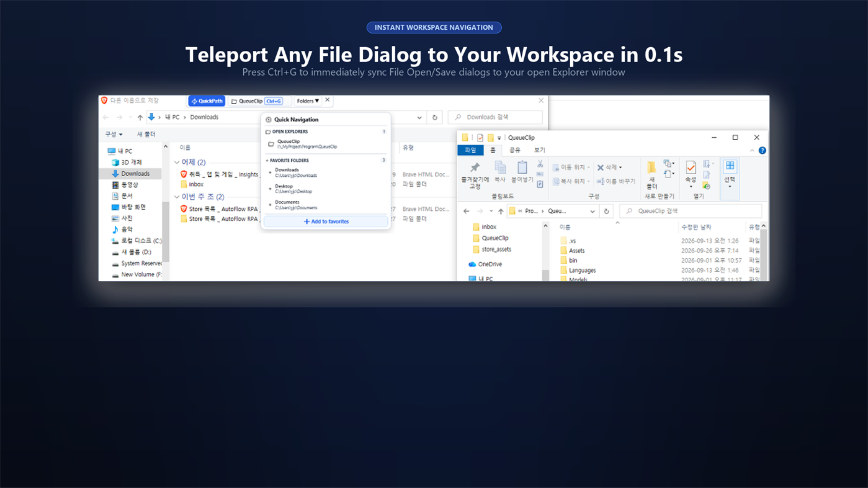Viewport: 868px width, 488px height.
Task: Refresh the Downloads folder in the save dialog
Action: pyautogui.click(x=435, y=117)
